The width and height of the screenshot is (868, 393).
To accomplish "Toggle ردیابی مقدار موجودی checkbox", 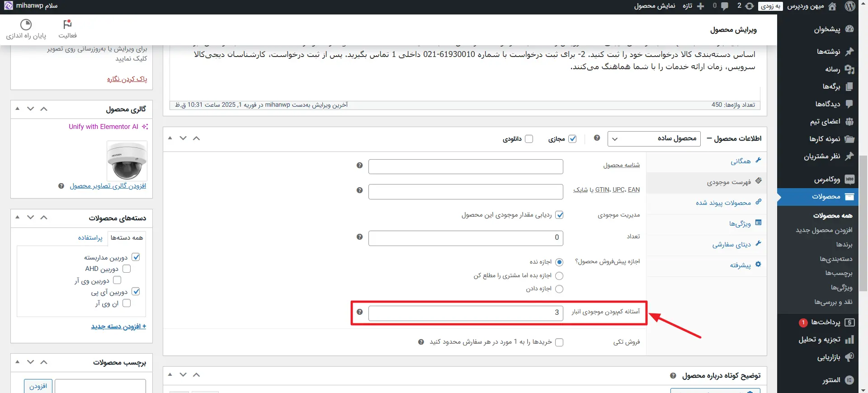I will click(559, 215).
